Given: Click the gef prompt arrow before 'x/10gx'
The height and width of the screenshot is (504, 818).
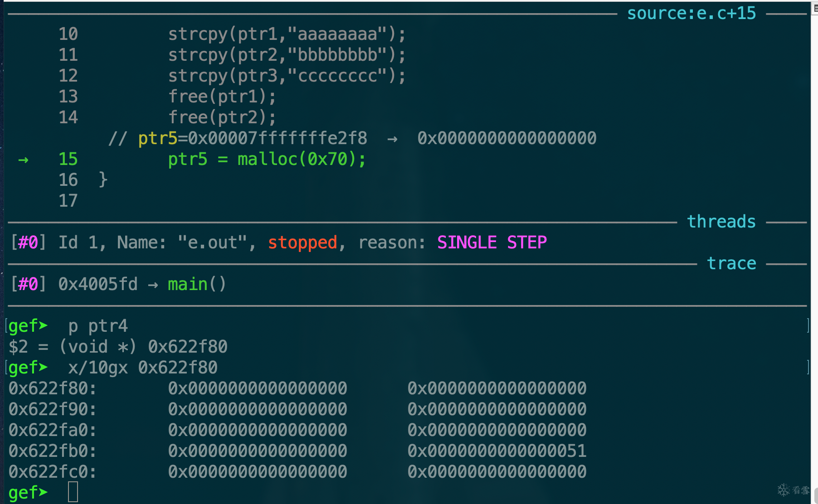Looking at the screenshot, I should 43,367.
